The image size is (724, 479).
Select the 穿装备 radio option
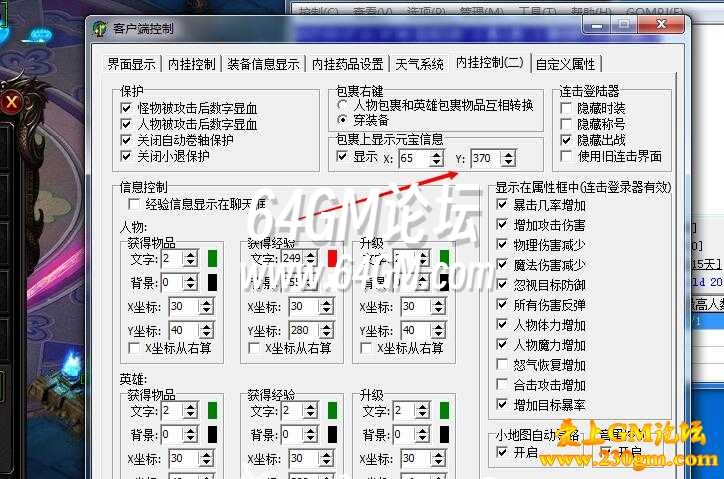tap(342, 120)
